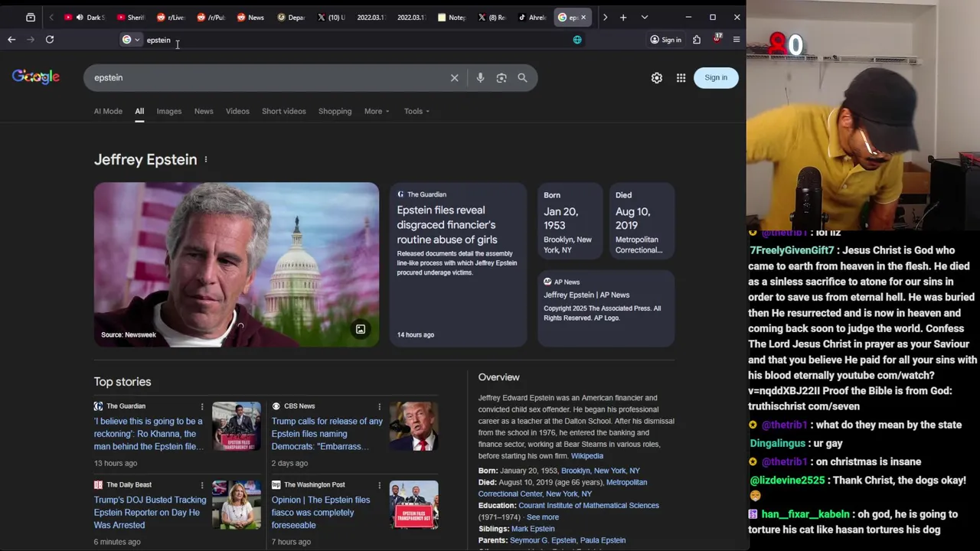Open Guardian story about Ro Khanna

[x=149, y=434]
